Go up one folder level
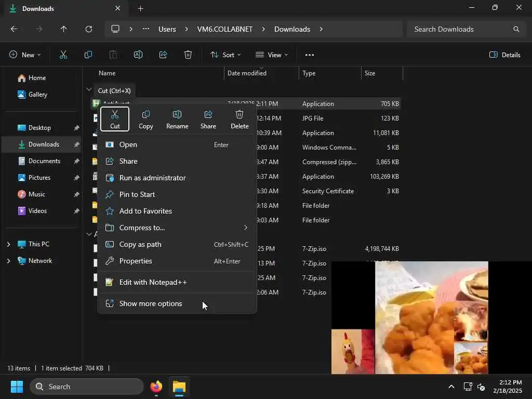532x399 pixels. (63, 29)
